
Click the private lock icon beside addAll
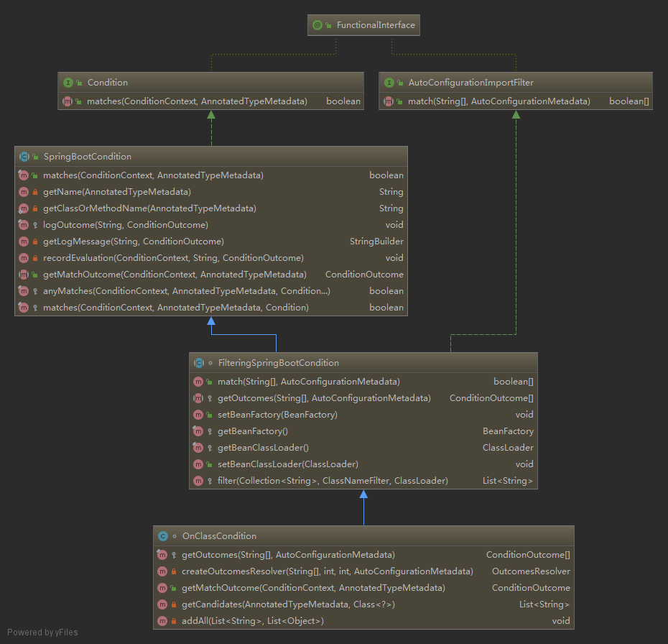click(174, 621)
